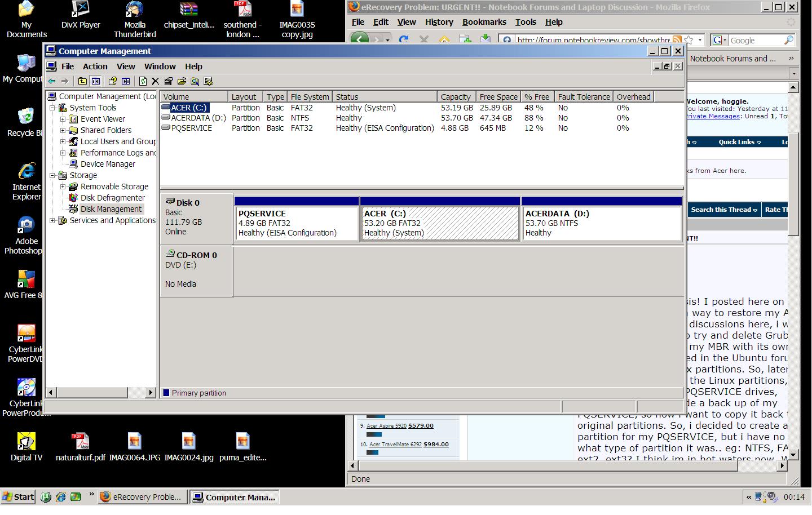Screen dimensions: 812x515
Task: Expand Local Users and Groups node
Action: pos(63,142)
